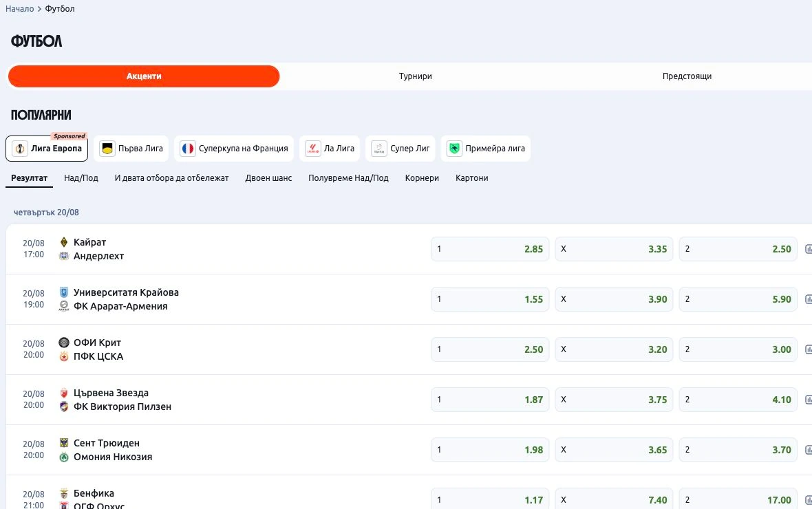Image resolution: width=812 pixels, height=509 pixels.
Task: Choose the Супер Лиг league chip
Action: tap(400, 149)
